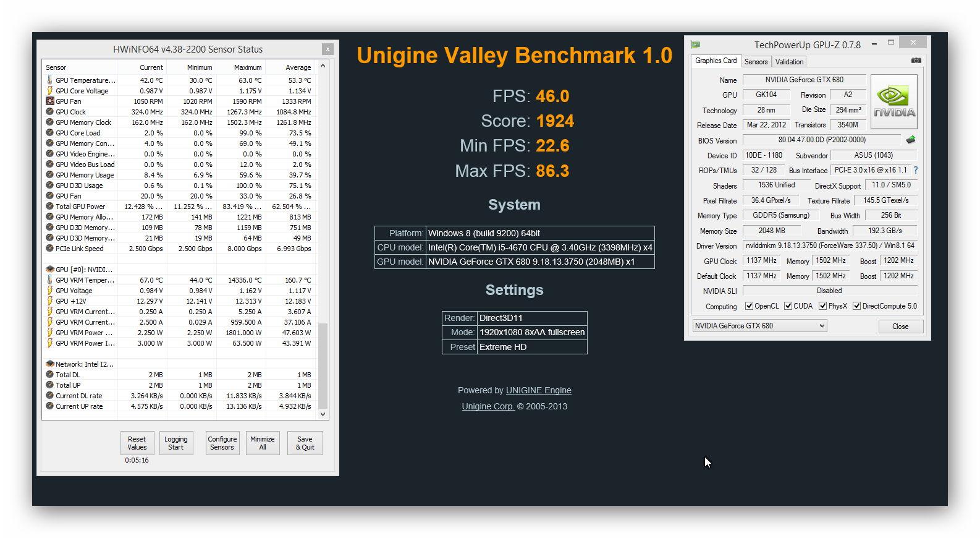
Task: Click icon beside GPU D3D Usage
Action: point(49,186)
